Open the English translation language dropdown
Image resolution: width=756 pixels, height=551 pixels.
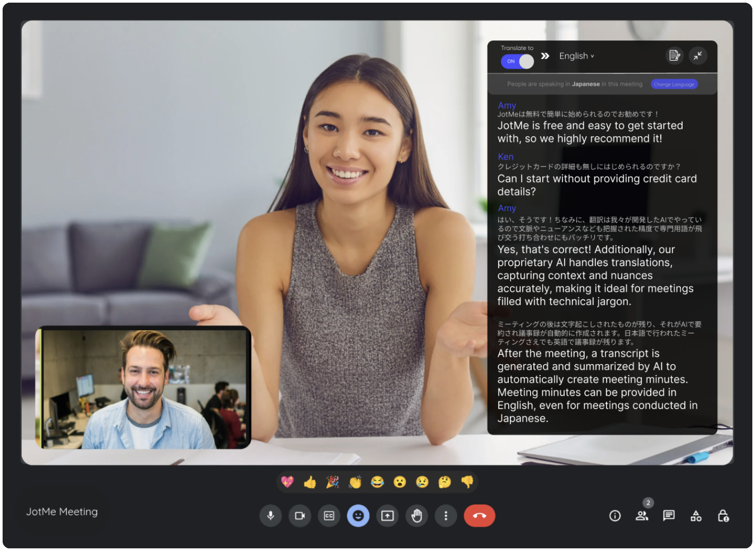tap(577, 56)
